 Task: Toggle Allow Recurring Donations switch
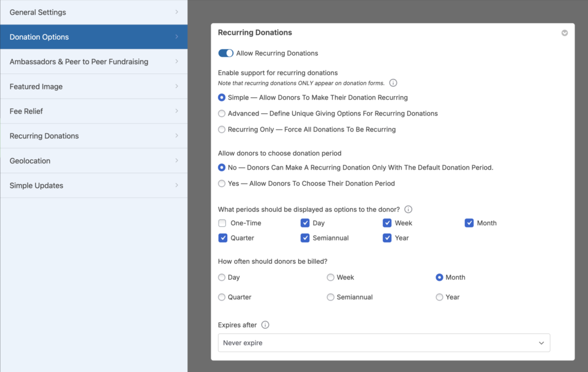click(x=226, y=53)
